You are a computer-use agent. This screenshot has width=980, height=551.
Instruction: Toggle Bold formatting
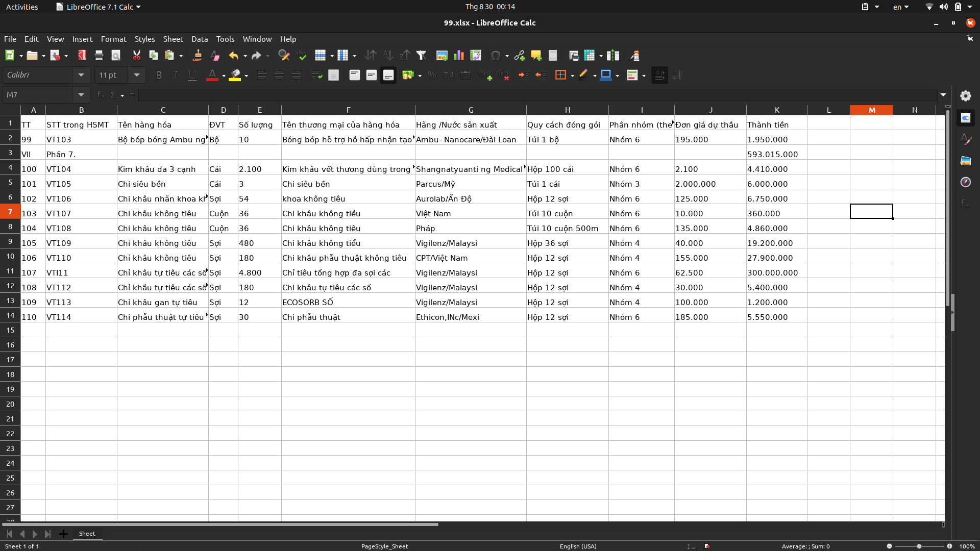pyautogui.click(x=159, y=76)
